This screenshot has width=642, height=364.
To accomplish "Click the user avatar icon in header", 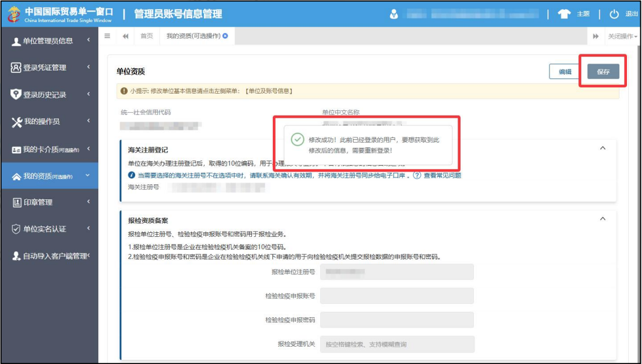I will click(x=394, y=14).
